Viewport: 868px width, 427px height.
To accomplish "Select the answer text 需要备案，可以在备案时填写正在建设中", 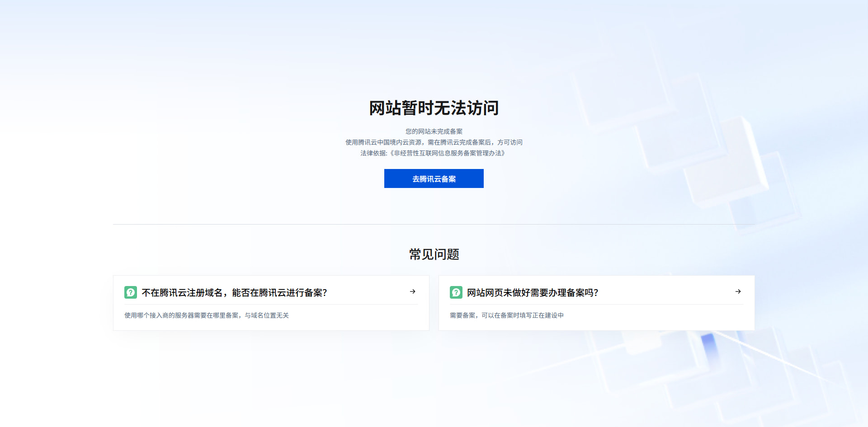I will [507, 315].
